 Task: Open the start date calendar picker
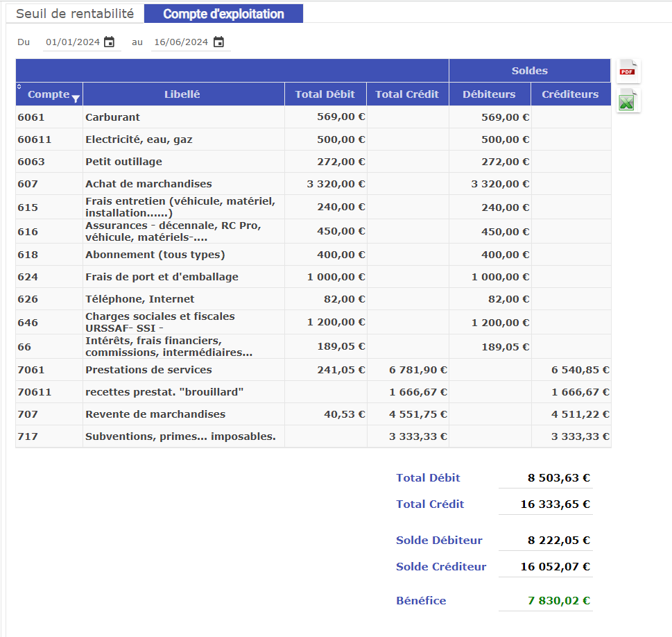(x=109, y=42)
